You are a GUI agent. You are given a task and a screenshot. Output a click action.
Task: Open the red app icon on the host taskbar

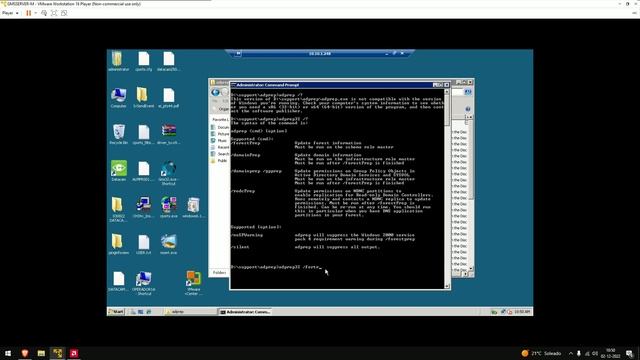[x=74, y=353]
